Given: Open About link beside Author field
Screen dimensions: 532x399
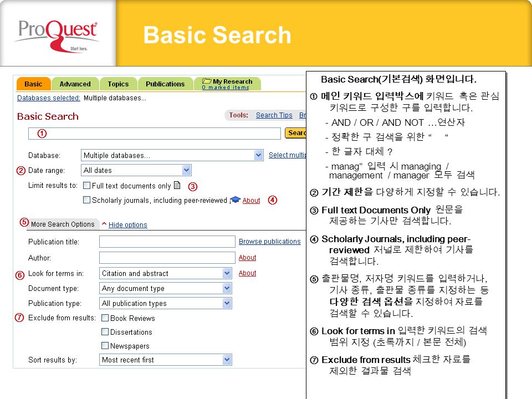Looking at the screenshot, I should tap(247, 258).
